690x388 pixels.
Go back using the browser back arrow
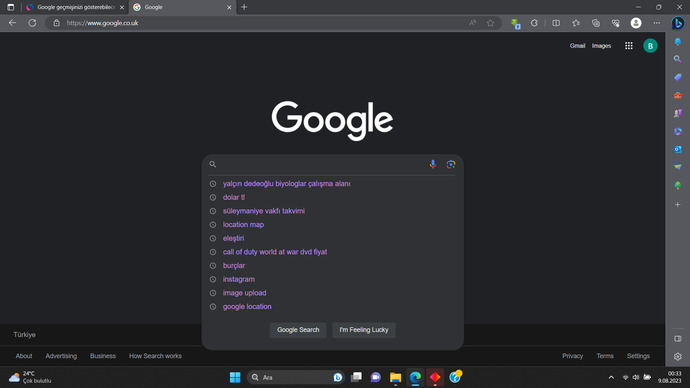coord(12,23)
